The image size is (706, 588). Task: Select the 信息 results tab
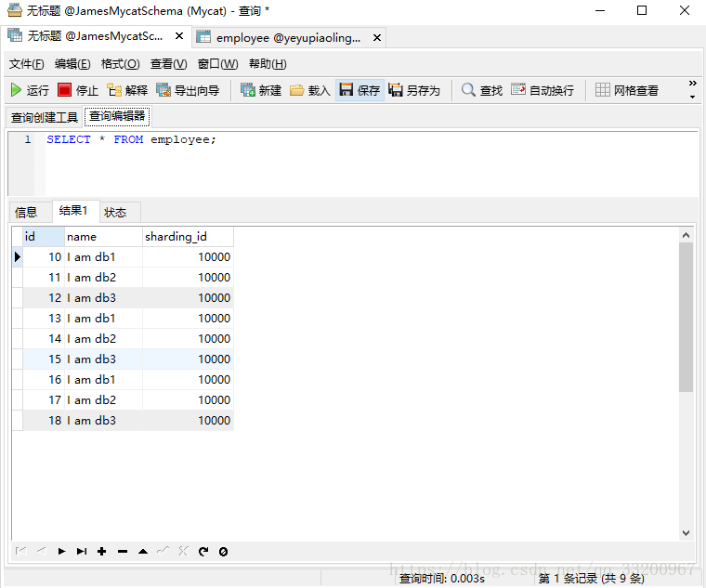coord(26,212)
